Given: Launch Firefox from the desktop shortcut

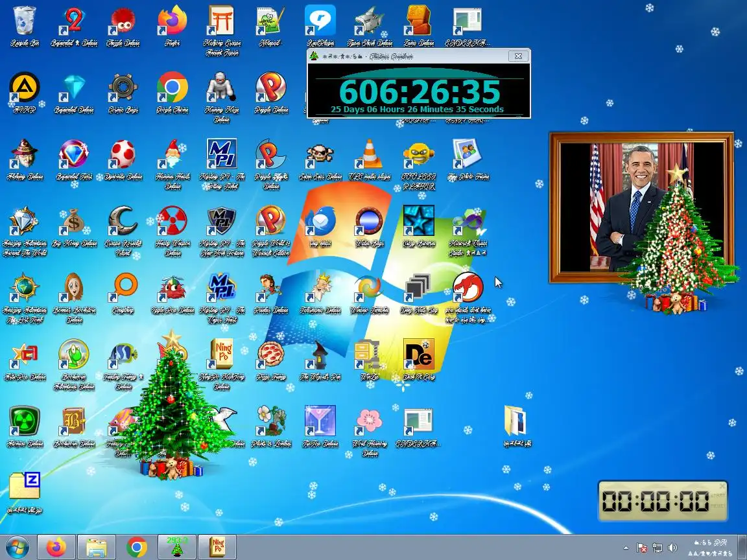Looking at the screenshot, I should [172, 26].
